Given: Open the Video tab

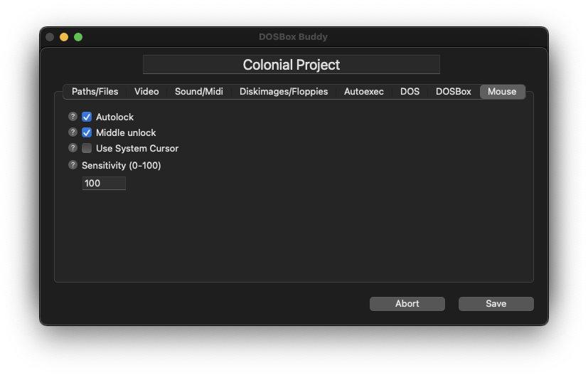Looking at the screenshot, I should (x=146, y=92).
